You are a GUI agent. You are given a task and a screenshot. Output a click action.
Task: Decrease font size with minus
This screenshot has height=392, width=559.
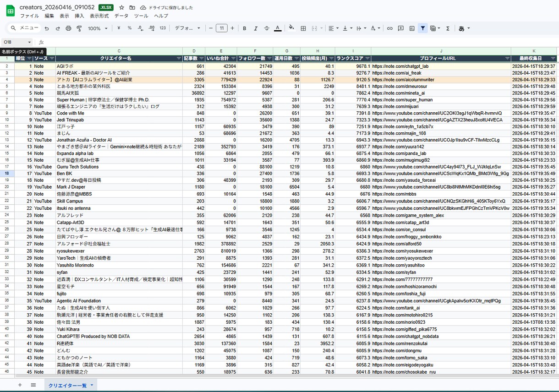coord(211,28)
